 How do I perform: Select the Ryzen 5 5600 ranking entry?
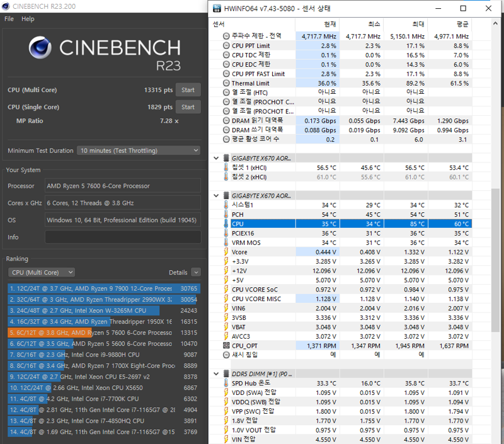coord(104,344)
